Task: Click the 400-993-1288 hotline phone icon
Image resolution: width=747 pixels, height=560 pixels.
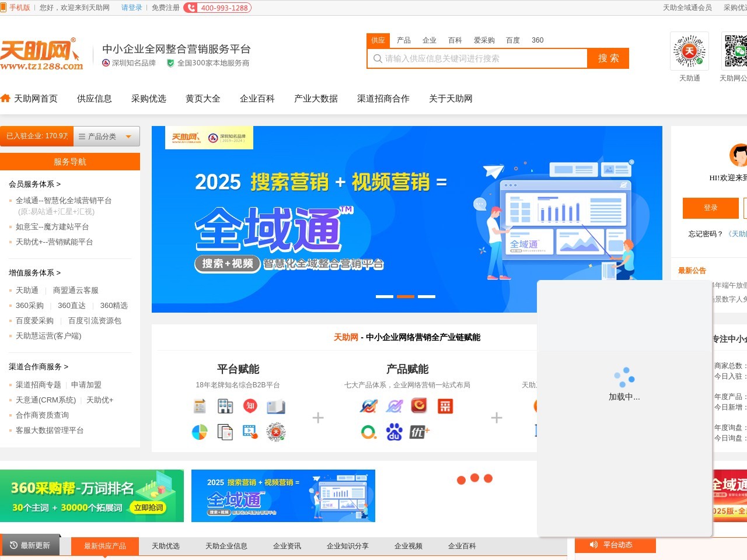Action: pos(191,8)
